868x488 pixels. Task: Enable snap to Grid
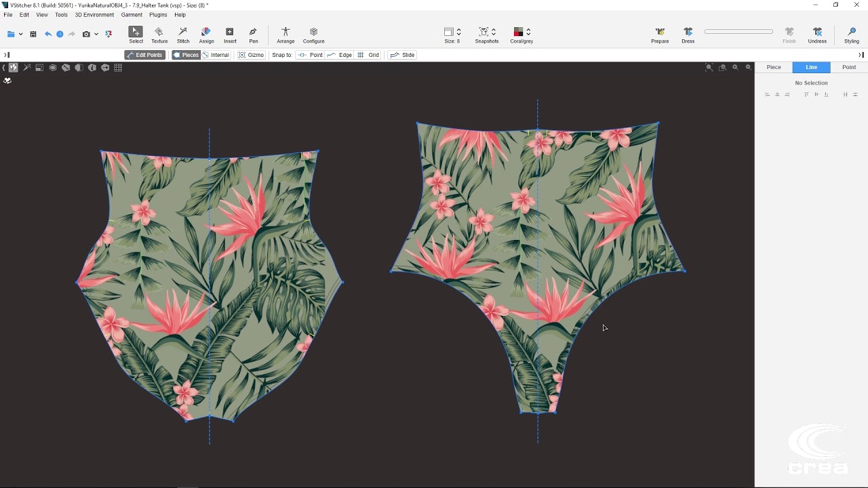click(x=368, y=55)
